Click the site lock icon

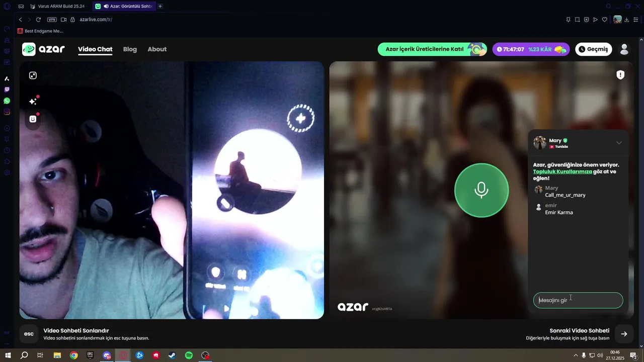[72, 20]
